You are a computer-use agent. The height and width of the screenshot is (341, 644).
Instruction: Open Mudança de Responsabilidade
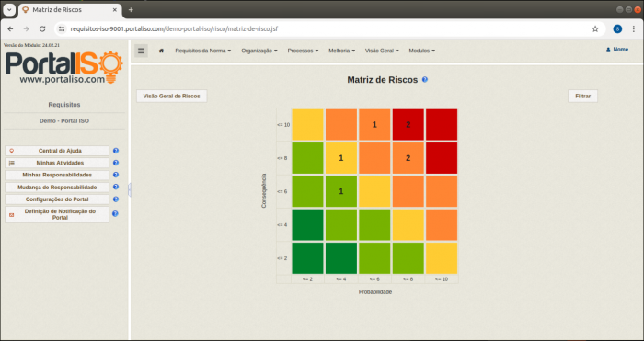coord(57,188)
